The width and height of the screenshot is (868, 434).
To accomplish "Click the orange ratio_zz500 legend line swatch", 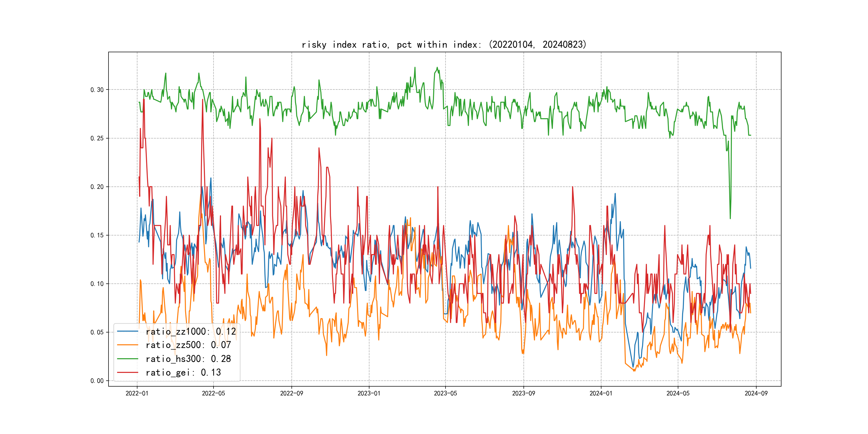I will 127,345.
